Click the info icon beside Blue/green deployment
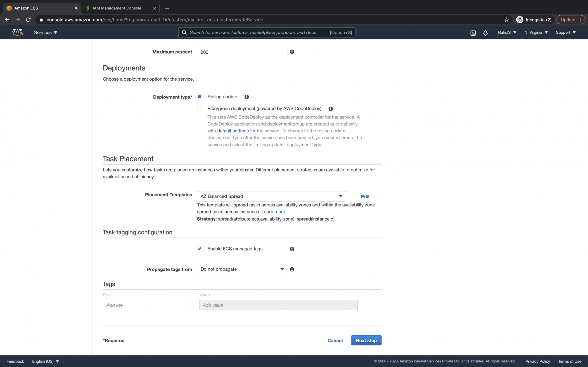 [x=330, y=108]
